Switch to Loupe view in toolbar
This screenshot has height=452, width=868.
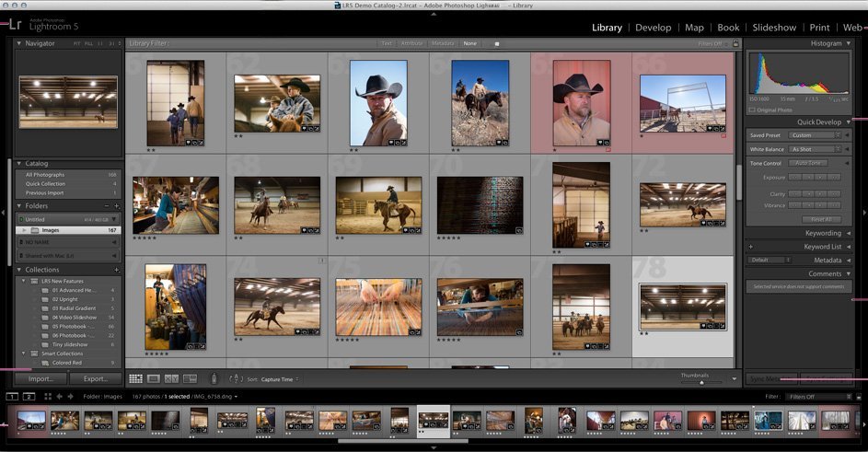pyautogui.click(x=154, y=378)
